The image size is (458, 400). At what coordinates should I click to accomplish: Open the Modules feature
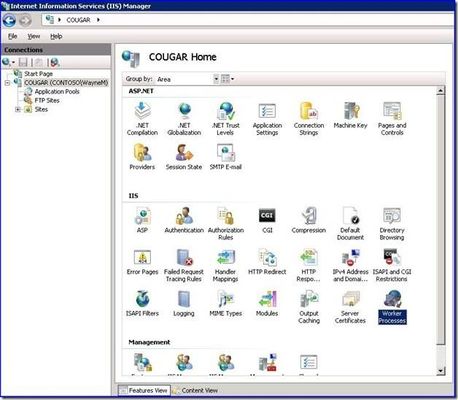pos(267,303)
